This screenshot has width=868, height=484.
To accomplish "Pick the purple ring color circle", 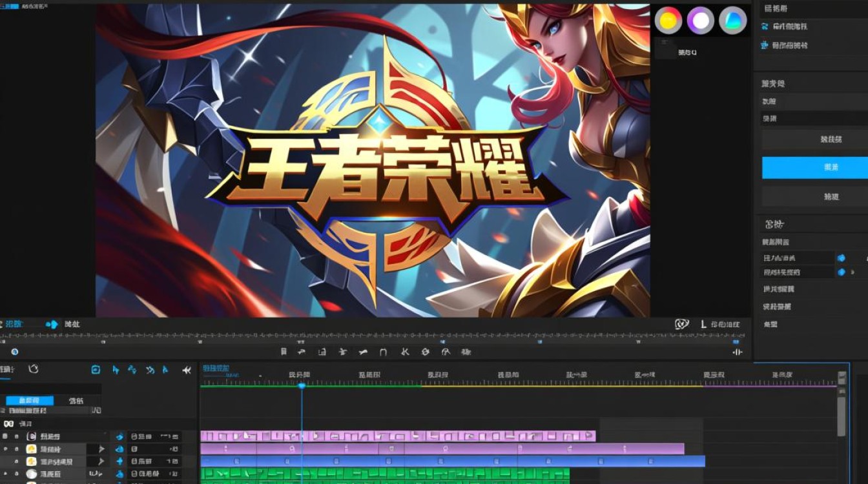I will [701, 21].
